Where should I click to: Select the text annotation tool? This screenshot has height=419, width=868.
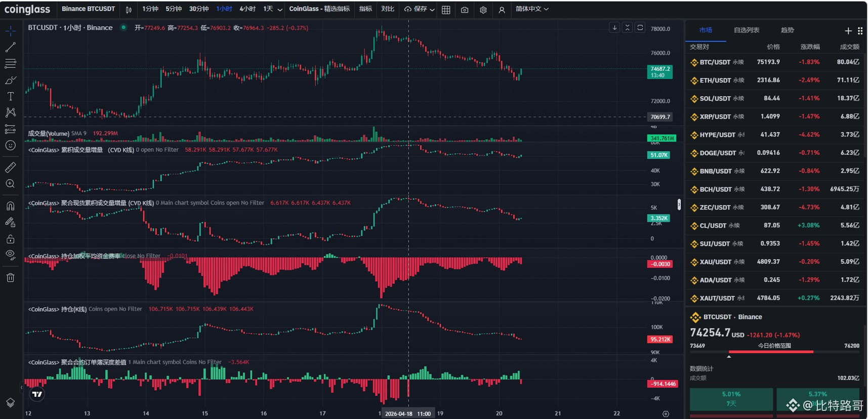(10, 96)
